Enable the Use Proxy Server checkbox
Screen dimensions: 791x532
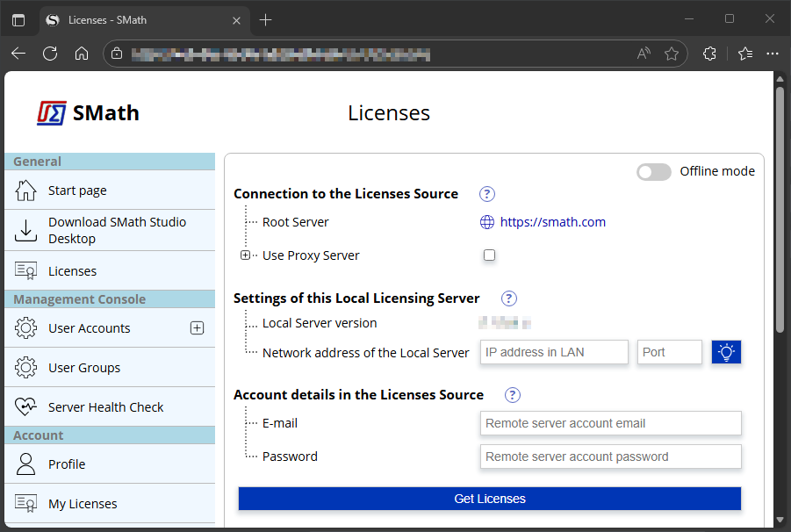pos(490,255)
